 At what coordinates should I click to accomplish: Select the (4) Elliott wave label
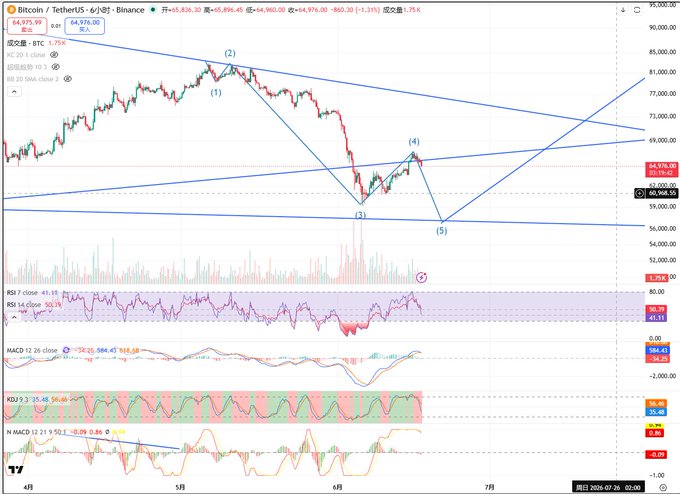(414, 141)
